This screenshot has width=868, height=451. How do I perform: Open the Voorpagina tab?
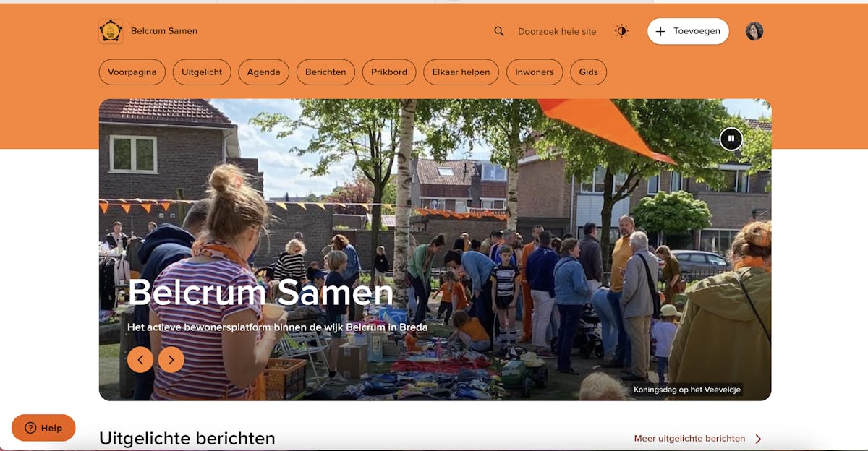[x=132, y=72]
